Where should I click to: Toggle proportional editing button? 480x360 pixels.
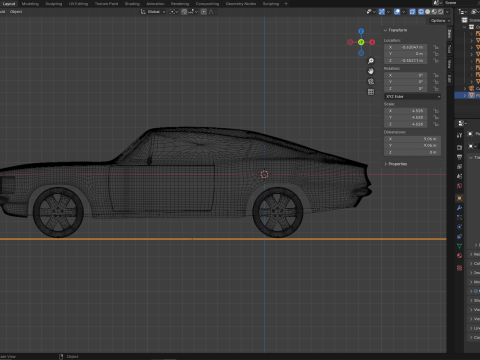(x=203, y=12)
